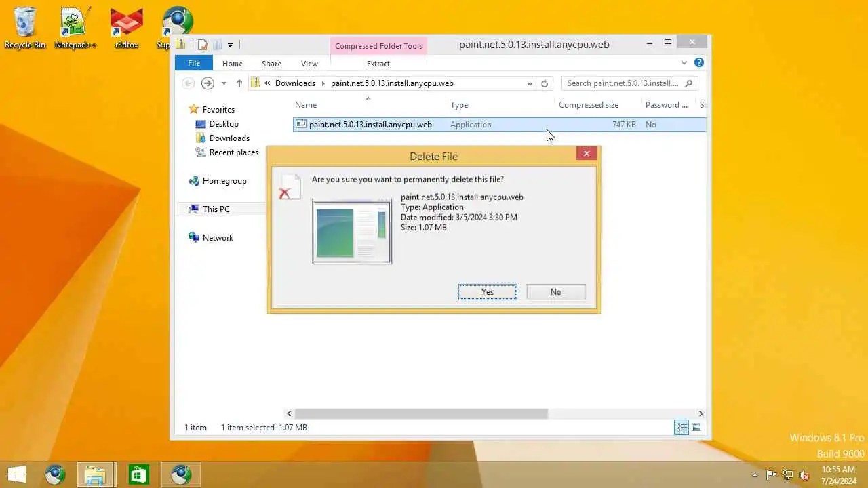Expand the ribbon with the chevron

click(684, 63)
